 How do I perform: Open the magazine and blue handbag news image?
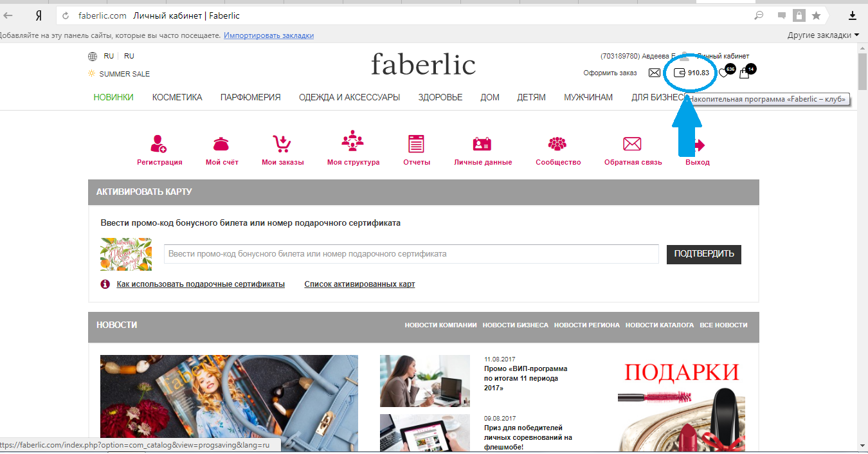[x=229, y=403]
